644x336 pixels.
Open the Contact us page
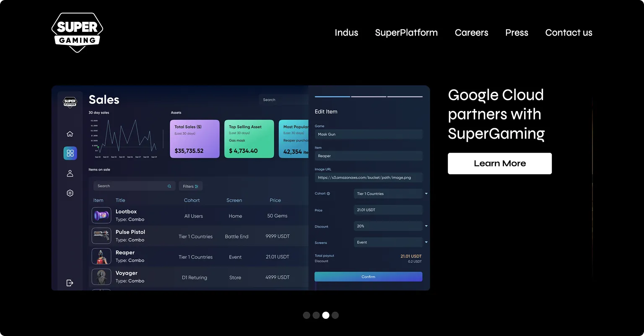click(x=569, y=33)
